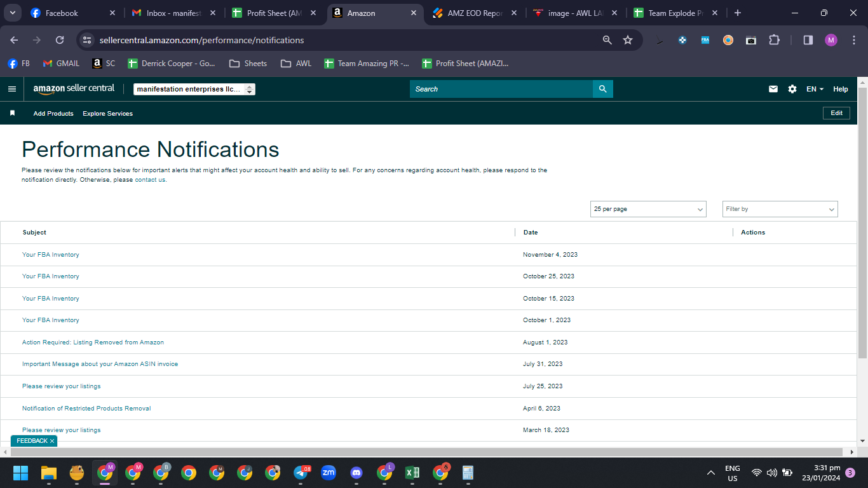868x488 pixels.
Task: Open the Chrome tab search dropdown
Action: click(13, 13)
